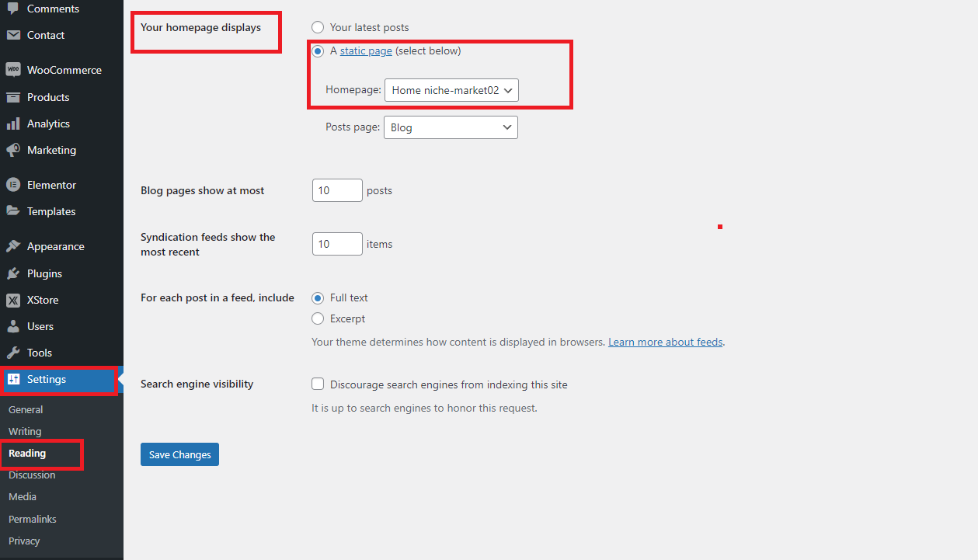
Task: Select the Your latest posts radio option
Action: 318,27
